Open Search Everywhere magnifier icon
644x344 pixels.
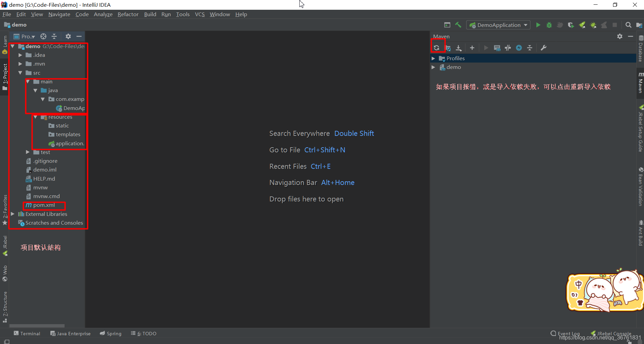628,25
